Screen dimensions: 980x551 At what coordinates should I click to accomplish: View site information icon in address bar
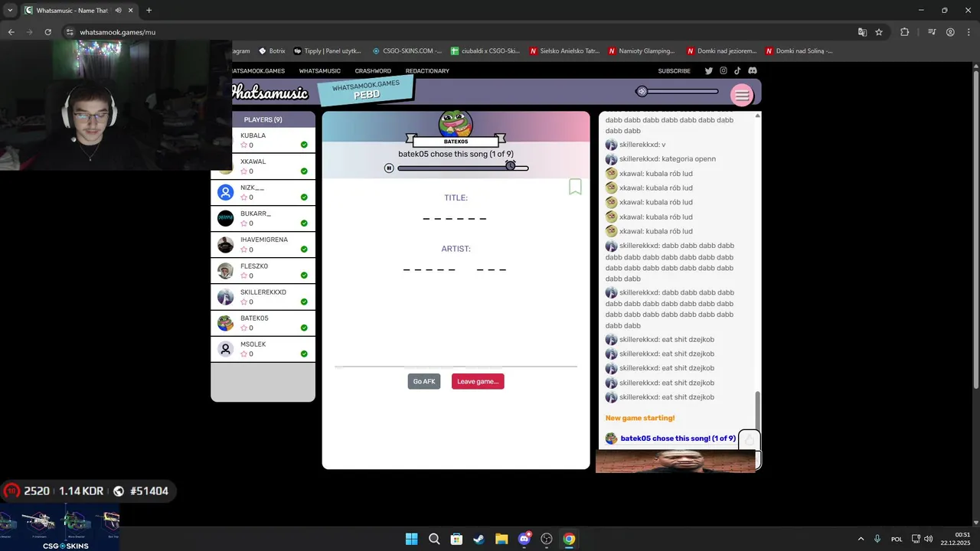pyautogui.click(x=70, y=32)
